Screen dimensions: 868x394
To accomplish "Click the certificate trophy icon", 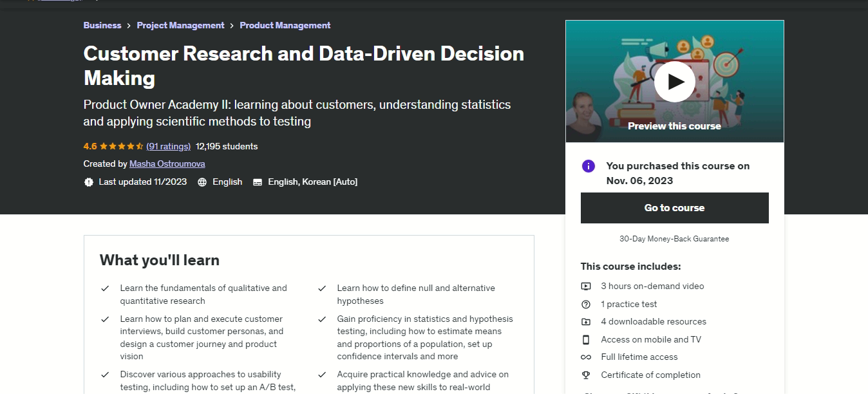I will (x=586, y=375).
